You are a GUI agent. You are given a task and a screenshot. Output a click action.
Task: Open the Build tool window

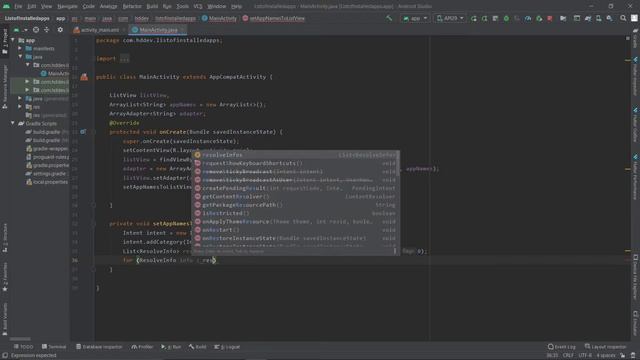coord(197,347)
